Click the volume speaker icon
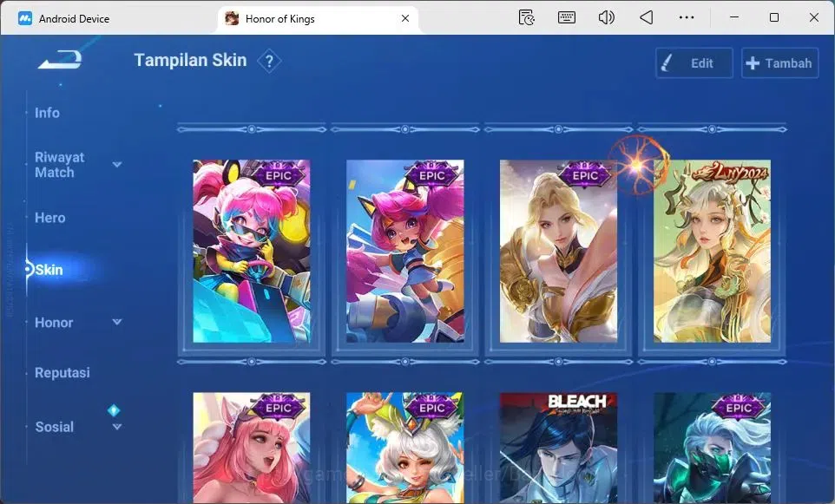The height and width of the screenshot is (504, 835). [606, 17]
